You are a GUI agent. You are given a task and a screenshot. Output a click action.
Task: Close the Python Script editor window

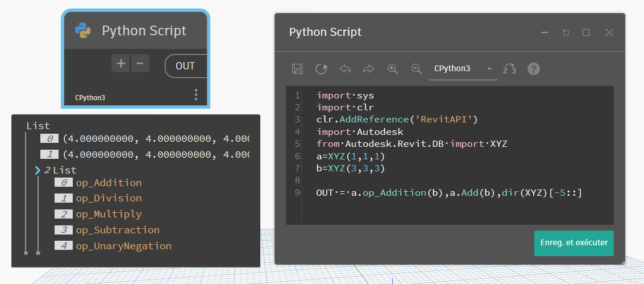[x=609, y=32]
